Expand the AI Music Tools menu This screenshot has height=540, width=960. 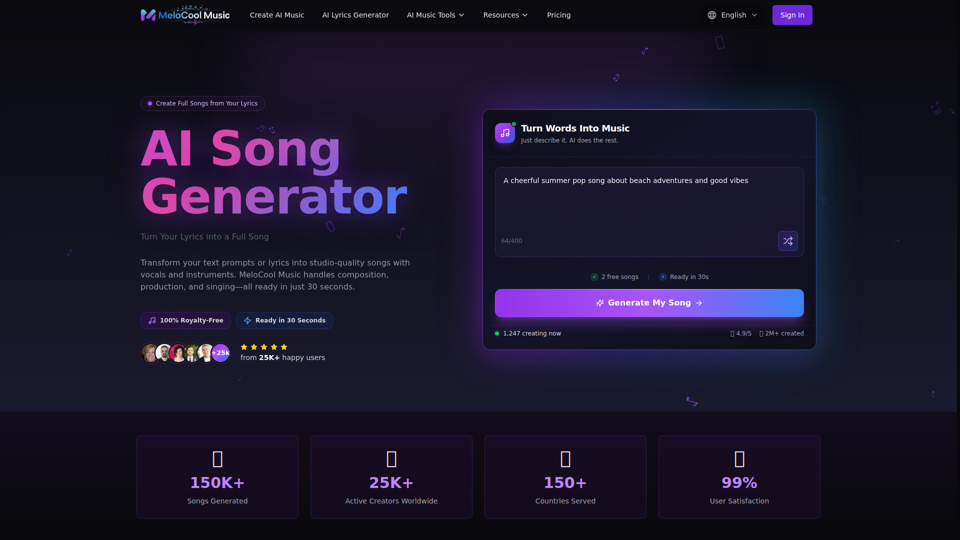pyautogui.click(x=435, y=15)
